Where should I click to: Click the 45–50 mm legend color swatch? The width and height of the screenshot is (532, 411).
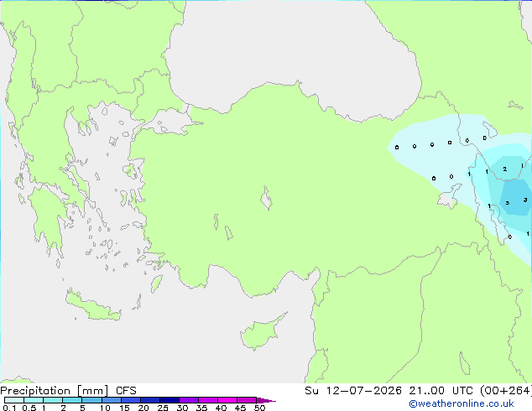pos(247,400)
